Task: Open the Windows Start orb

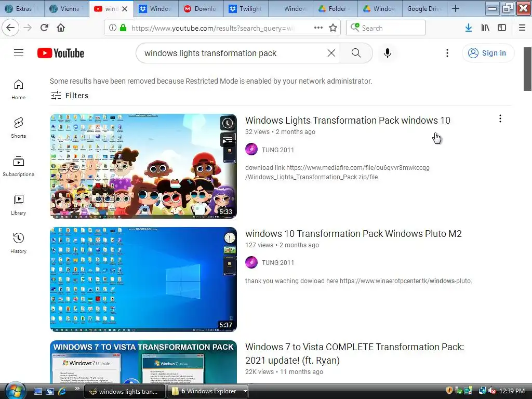Action: point(15,391)
